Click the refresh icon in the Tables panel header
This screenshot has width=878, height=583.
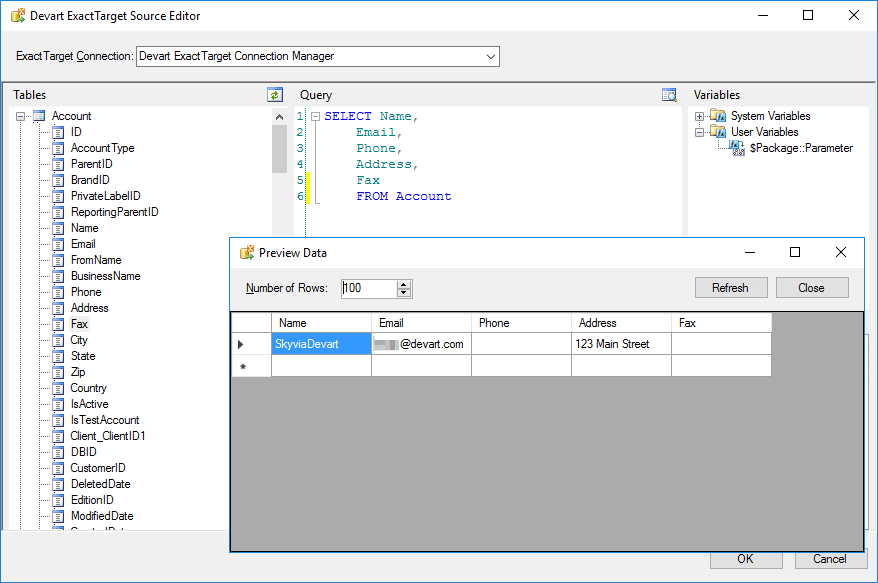point(276,94)
